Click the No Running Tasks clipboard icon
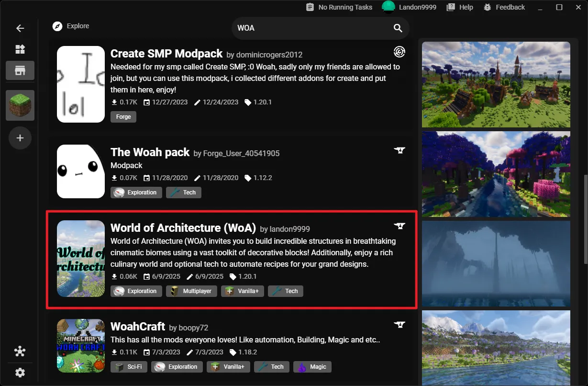588x386 pixels. point(310,7)
